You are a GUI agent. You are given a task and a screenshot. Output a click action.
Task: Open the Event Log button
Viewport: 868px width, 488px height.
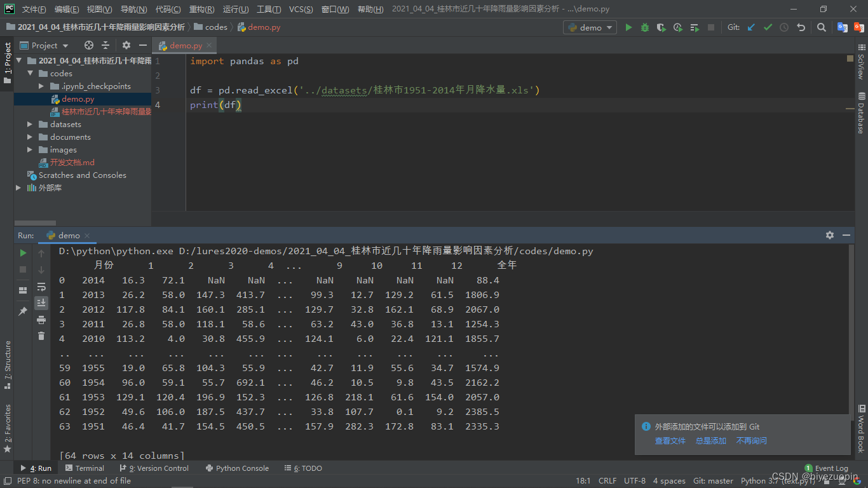pyautogui.click(x=826, y=468)
